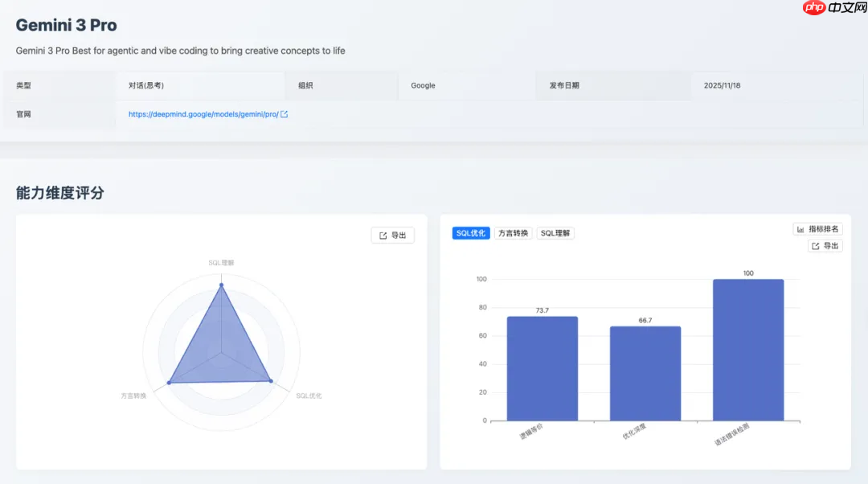The image size is (868, 484).
Task: Click the Google value in the 组织 field
Action: 423,84
